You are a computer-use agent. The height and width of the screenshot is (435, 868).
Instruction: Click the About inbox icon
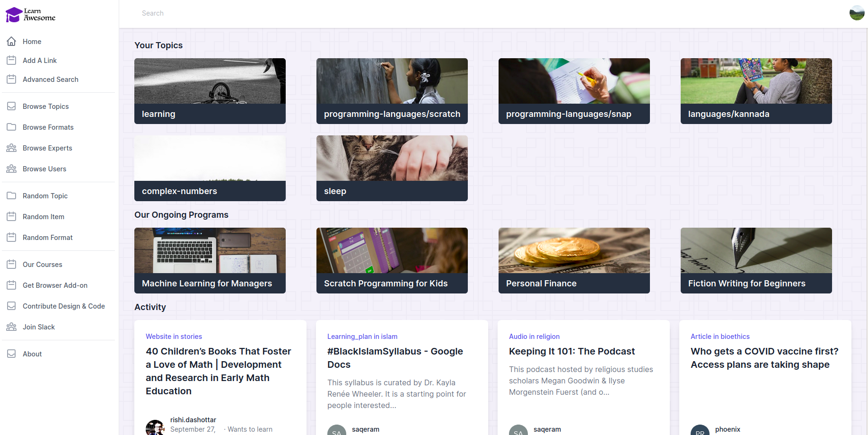coord(11,354)
